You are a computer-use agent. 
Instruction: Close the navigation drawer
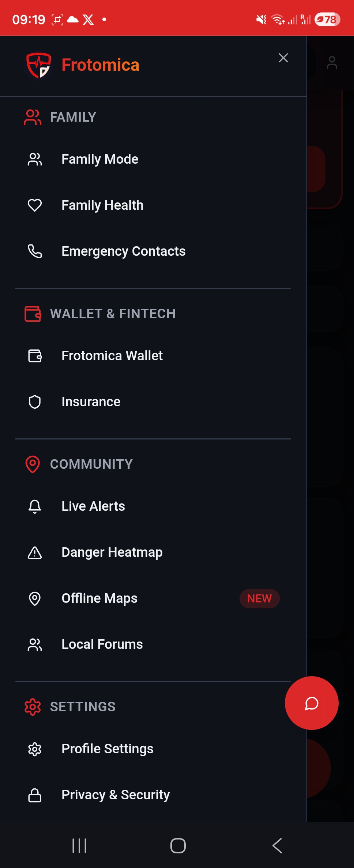click(283, 58)
